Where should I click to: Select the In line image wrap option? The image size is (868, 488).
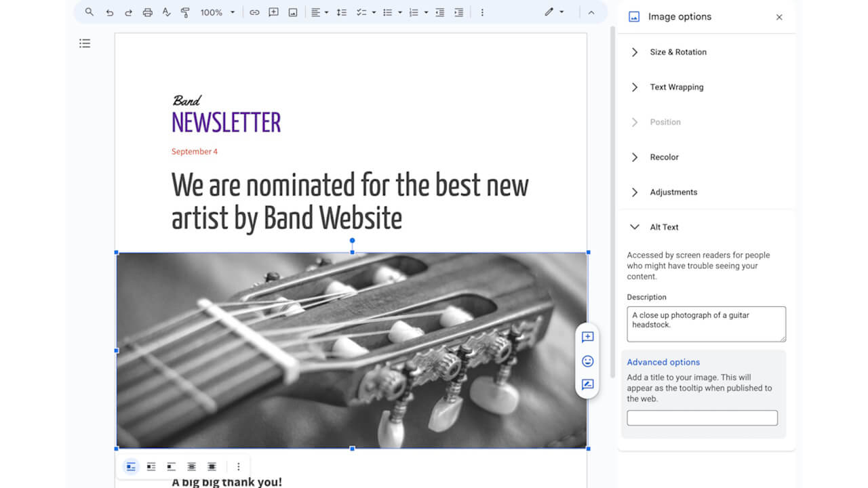[x=131, y=466]
